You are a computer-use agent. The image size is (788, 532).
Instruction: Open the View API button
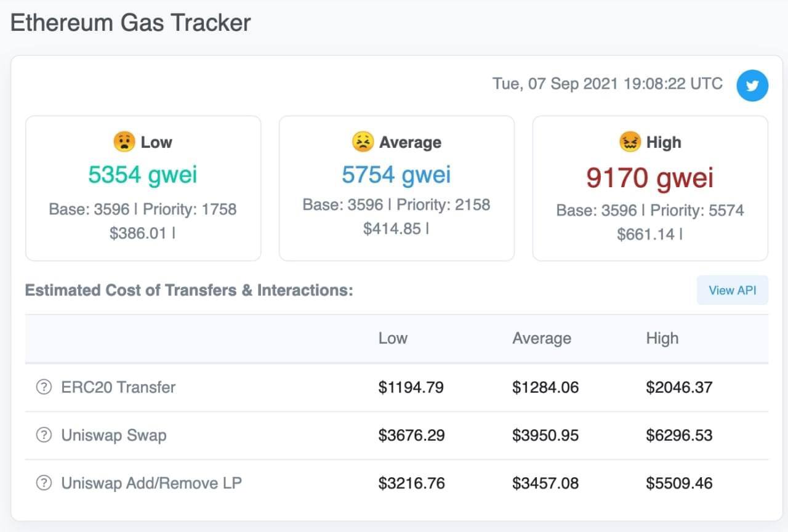click(x=733, y=290)
